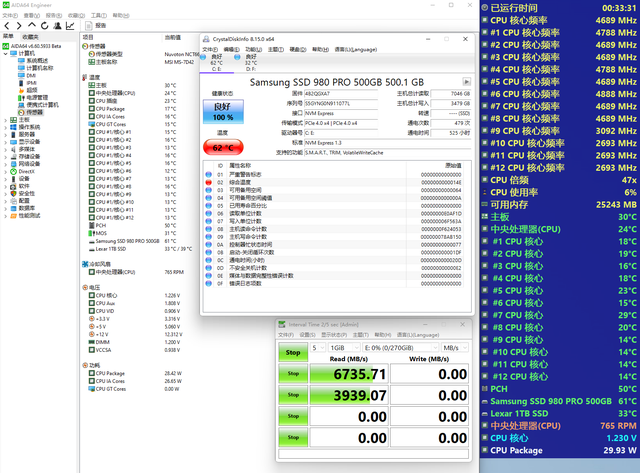The width and height of the screenshot is (640, 473).
Task: Click the next-disk arrow in CrystalDiskInfo
Action: tap(467, 82)
